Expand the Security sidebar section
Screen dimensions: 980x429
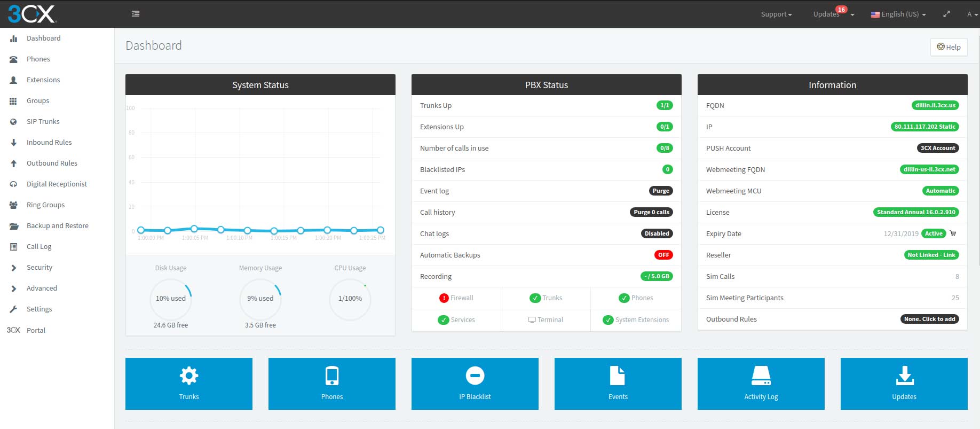coord(39,267)
